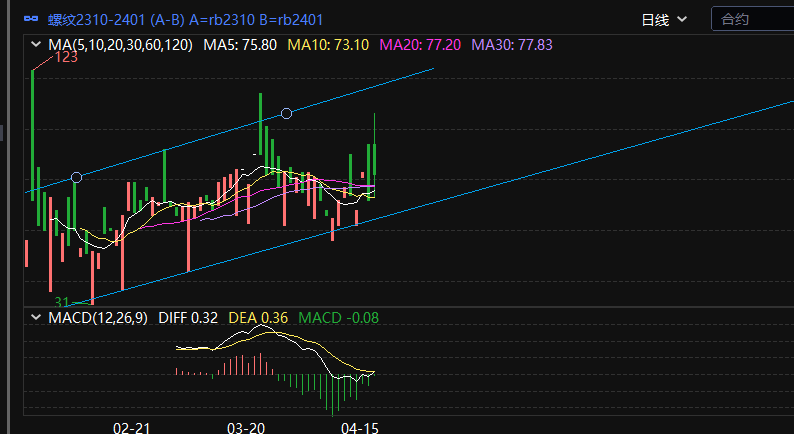Click the yellow DEA 0.36 label
This screenshot has height=434, width=794.
coord(259,318)
